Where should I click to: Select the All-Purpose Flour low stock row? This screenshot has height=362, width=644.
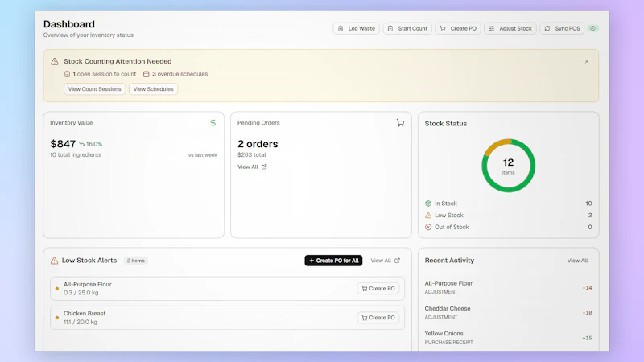click(227, 289)
